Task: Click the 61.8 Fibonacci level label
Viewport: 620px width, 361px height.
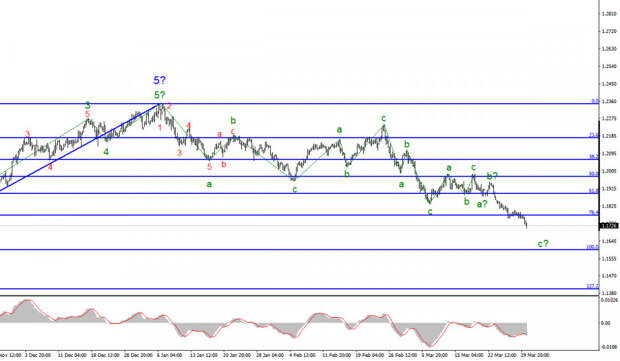Action: (594, 191)
